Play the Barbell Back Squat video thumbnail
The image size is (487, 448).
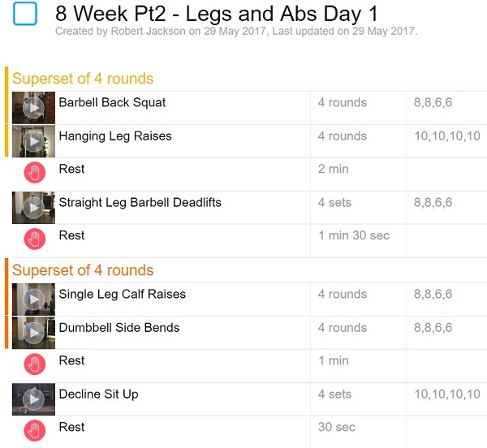point(33,108)
